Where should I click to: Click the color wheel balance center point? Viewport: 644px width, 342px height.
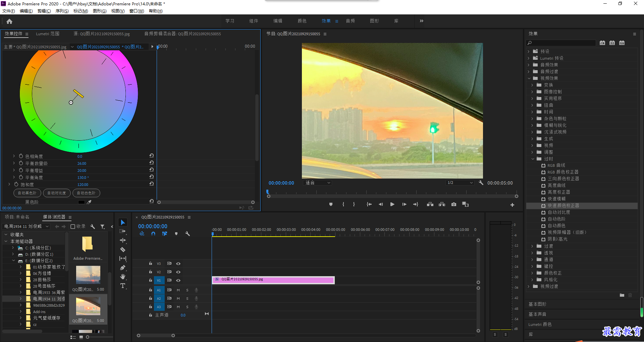click(71, 103)
